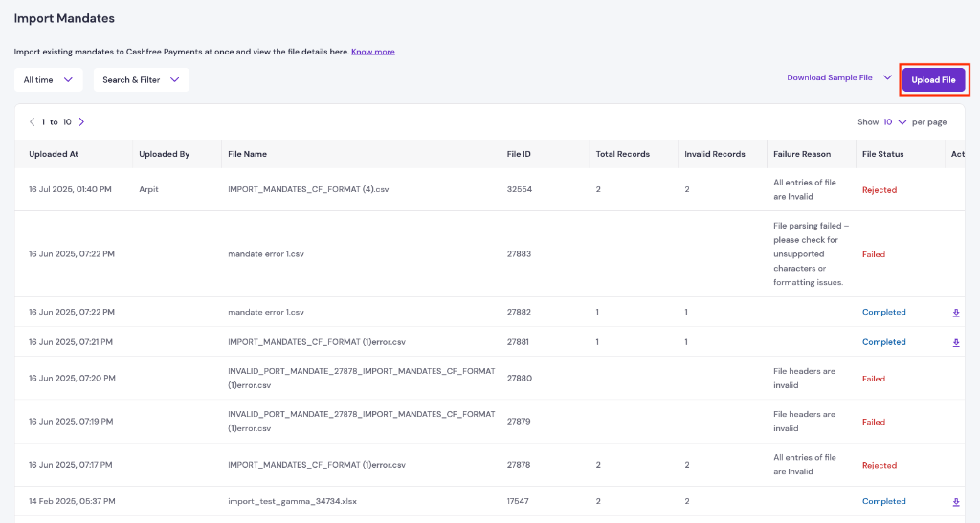
Task: Click file ID 27883
Action: [519, 254]
